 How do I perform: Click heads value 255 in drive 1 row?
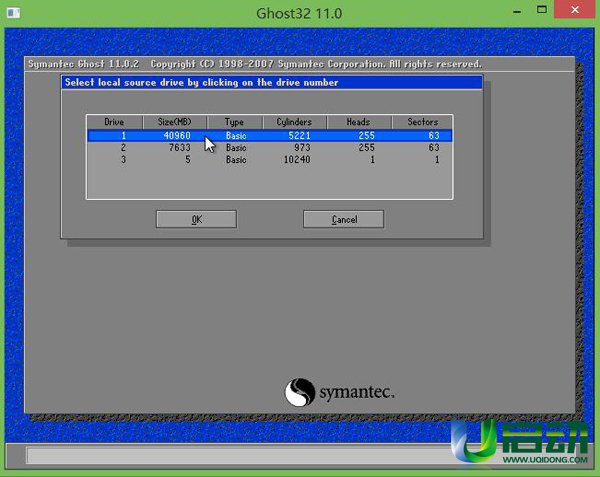(x=367, y=135)
